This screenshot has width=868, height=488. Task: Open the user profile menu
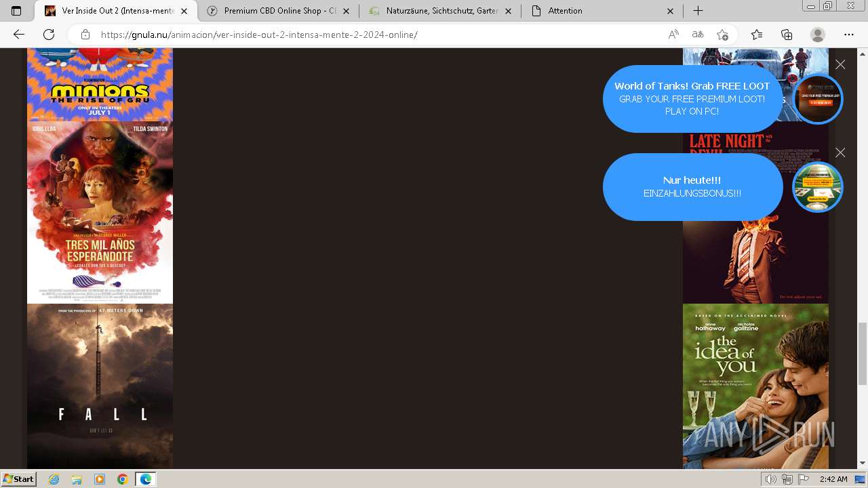(x=818, y=35)
